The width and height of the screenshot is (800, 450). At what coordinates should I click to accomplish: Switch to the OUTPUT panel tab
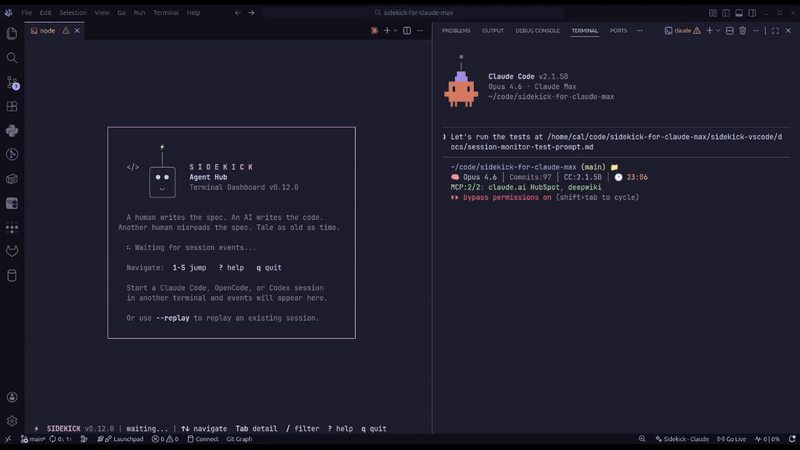pos(493,31)
